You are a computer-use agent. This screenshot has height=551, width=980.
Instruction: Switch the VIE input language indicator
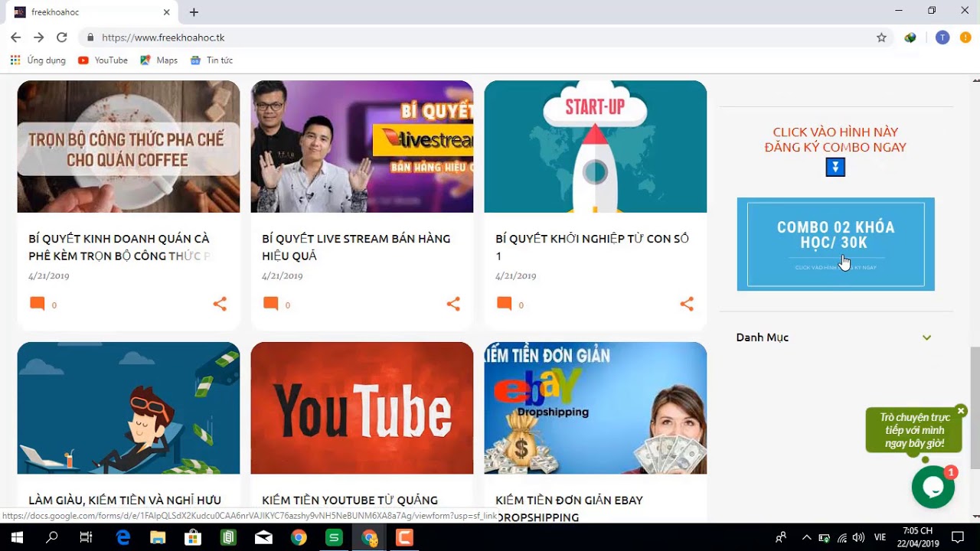[x=880, y=537]
